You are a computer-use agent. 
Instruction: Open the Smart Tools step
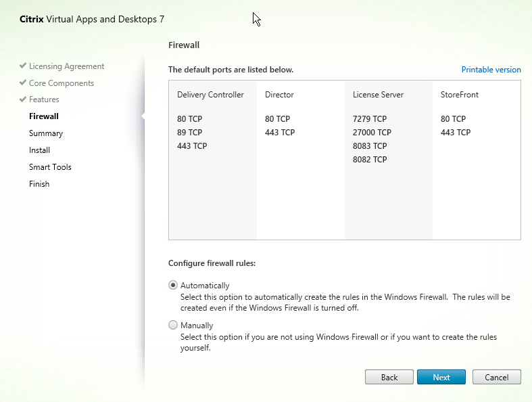click(x=50, y=167)
